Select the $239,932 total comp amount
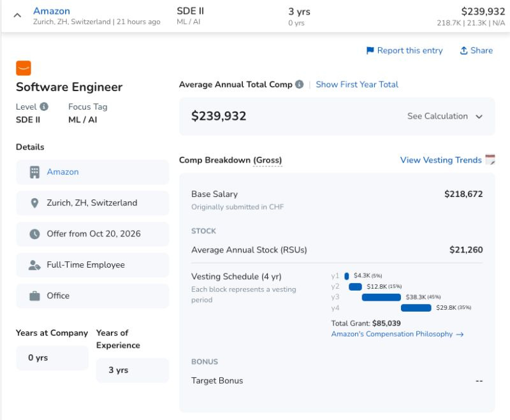Screen dimensions: 510x420 pos(219,116)
